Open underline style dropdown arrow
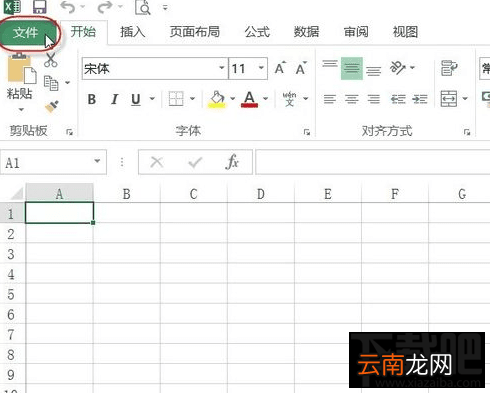Screen dimensions: 490x393 (152, 98)
